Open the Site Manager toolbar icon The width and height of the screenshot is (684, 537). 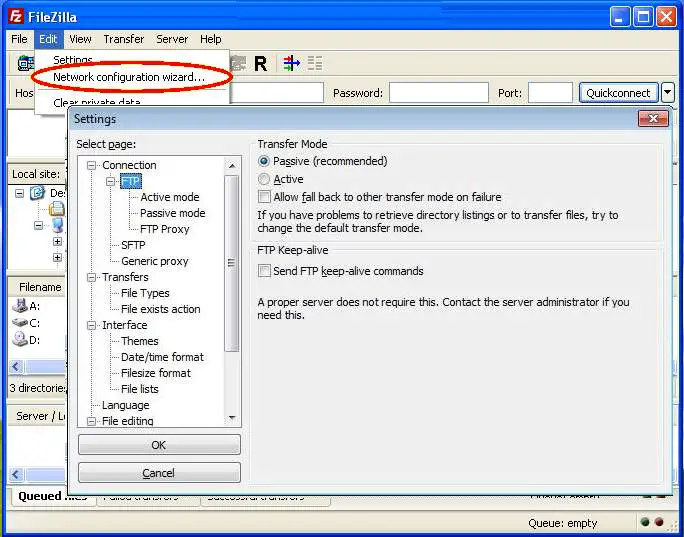tap(25, 64)
